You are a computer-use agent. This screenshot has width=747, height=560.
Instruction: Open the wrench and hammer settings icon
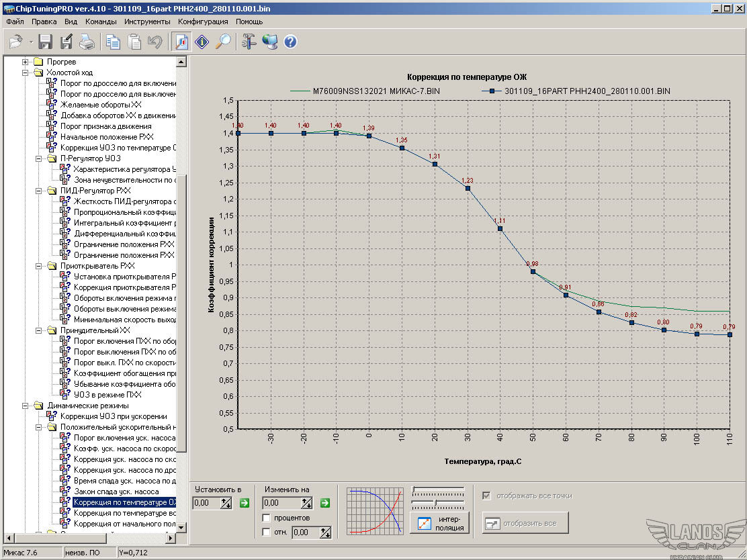(x=249, y=42)
